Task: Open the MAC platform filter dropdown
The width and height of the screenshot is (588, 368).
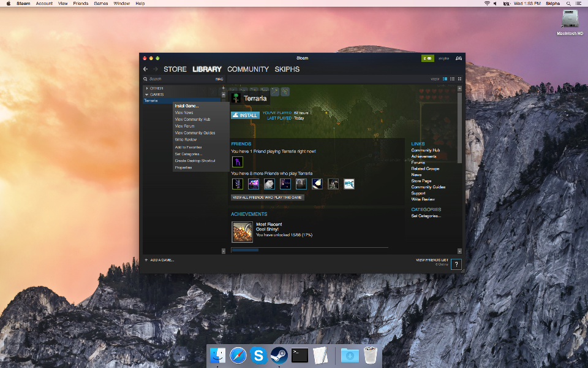Action: pyautogui.click(x=219, y=79)
